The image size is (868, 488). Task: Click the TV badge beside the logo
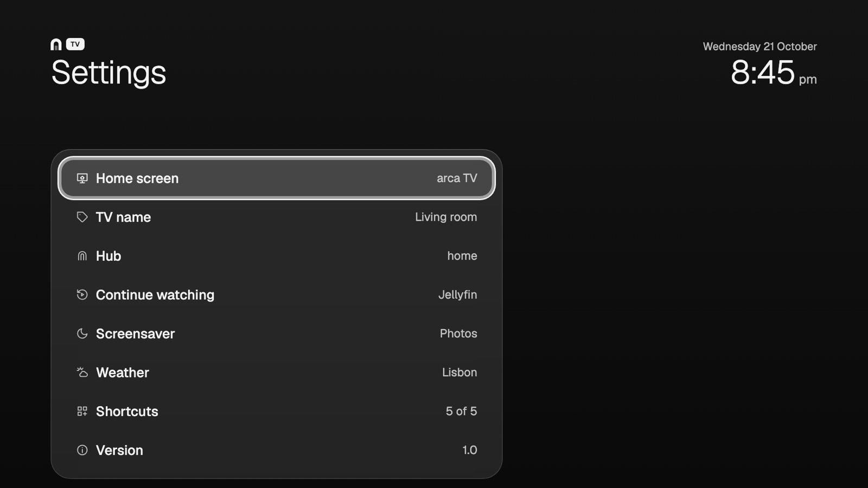coord(75,44)
